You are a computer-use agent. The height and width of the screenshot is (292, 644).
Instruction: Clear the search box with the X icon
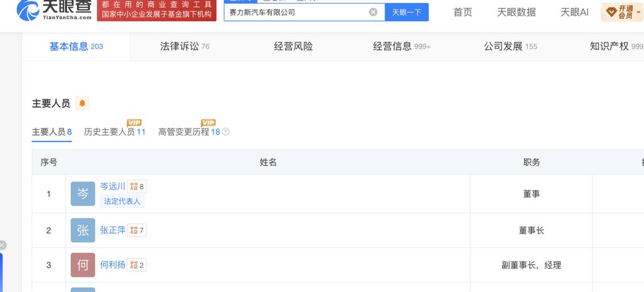[373, 12]
